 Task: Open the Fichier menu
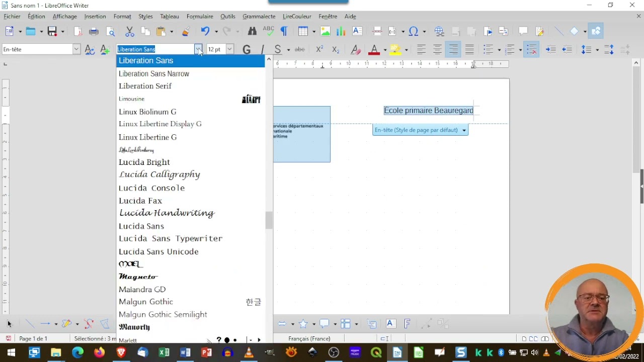coord(12,17)
